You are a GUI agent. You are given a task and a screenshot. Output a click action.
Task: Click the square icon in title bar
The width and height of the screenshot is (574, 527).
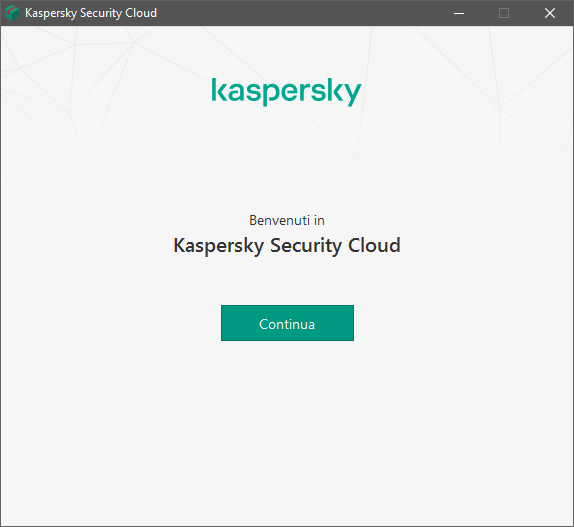tap(504, 13)
